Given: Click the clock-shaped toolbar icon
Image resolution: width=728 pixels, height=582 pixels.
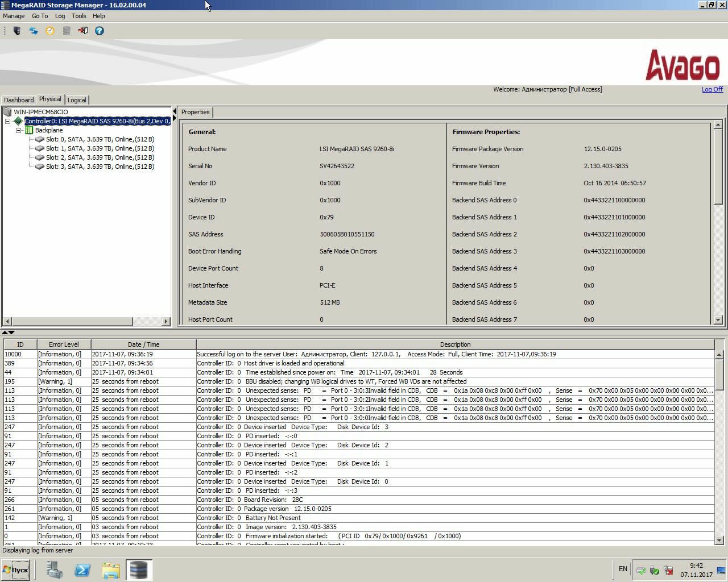Looking at the screenshot, I should pos(50,31).
